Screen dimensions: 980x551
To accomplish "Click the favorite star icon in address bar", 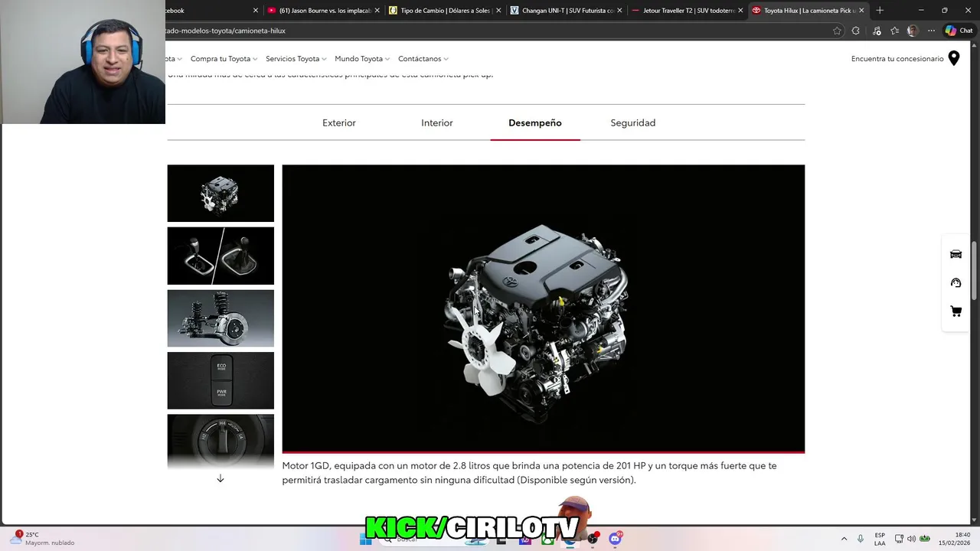I will (837, 31).
